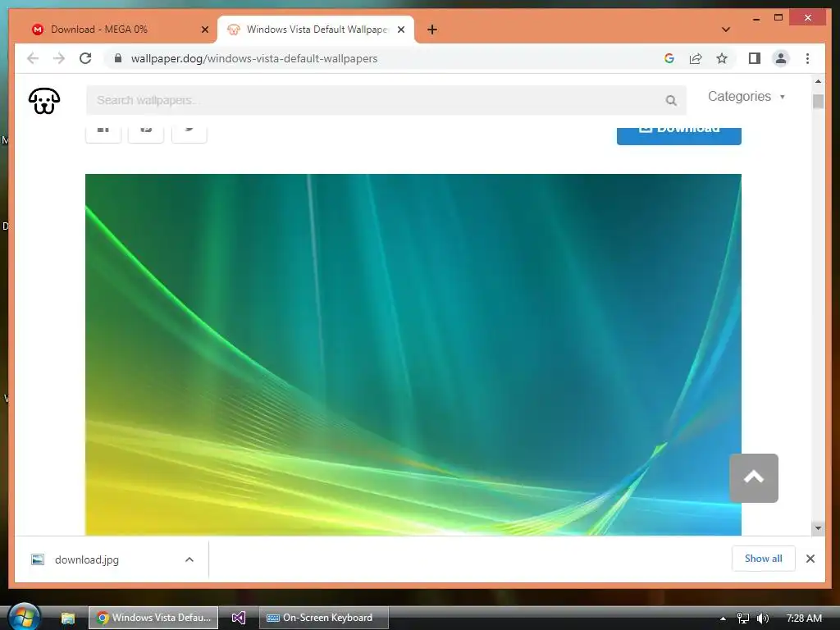Expand the Categories dropdown
Viewport: 840px width, 630px height.
coord(746,97)
